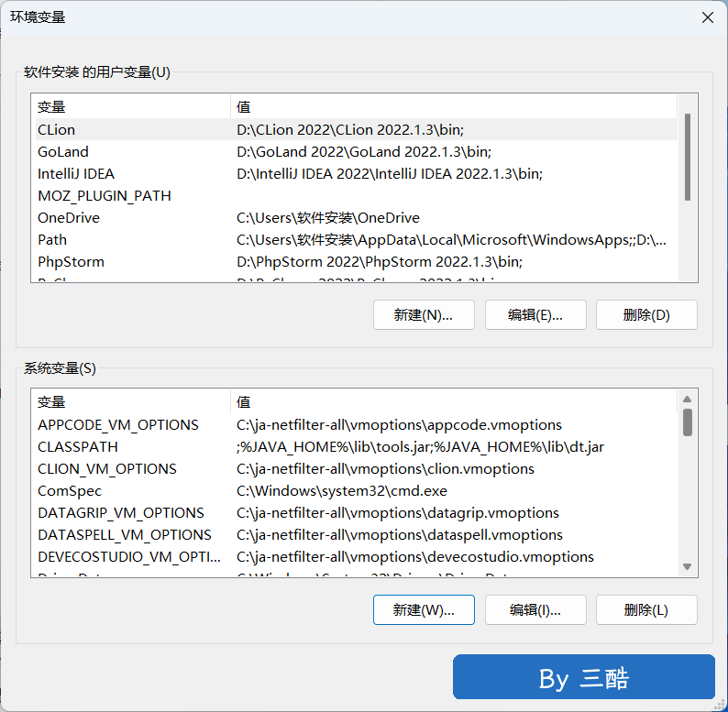
Task: Click value C:\ja-netfilter-all\vmoptions\devecostudio.vmoptions
Action: pos(415,557)
